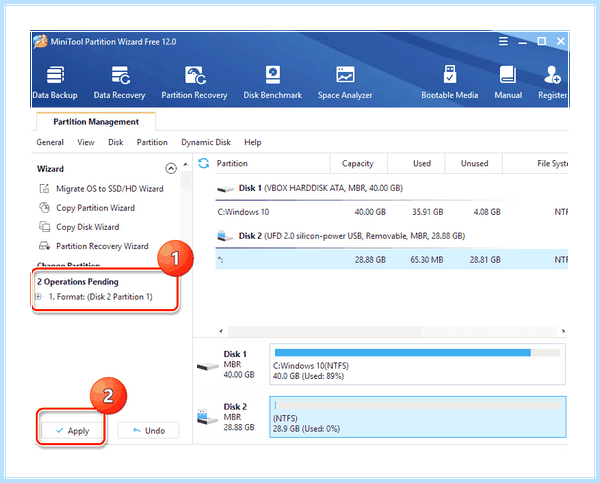Viewport: 600px width, 483px height.
Task: Click the 65.30 MB used value
Action: [427, 259]
